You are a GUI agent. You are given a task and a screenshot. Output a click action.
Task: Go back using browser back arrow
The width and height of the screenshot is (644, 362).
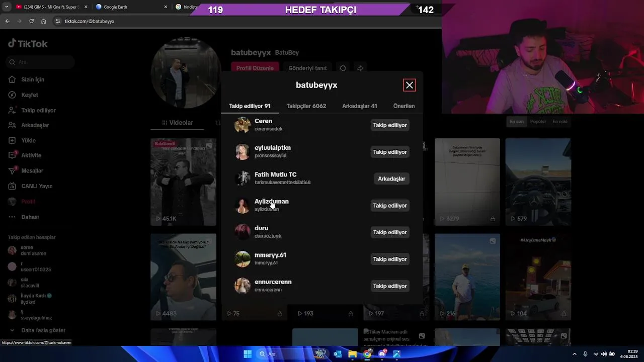tap(7, 21)
